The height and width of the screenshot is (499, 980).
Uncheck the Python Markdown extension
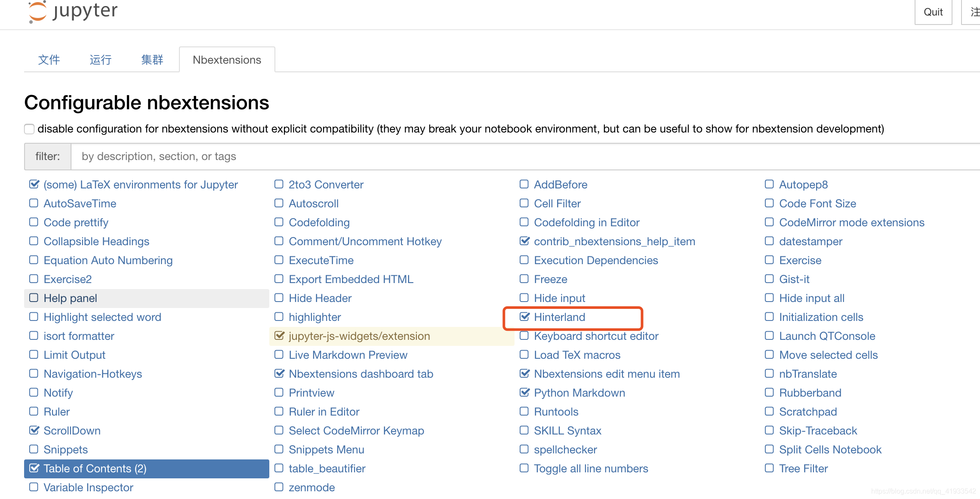click(524, 393)
